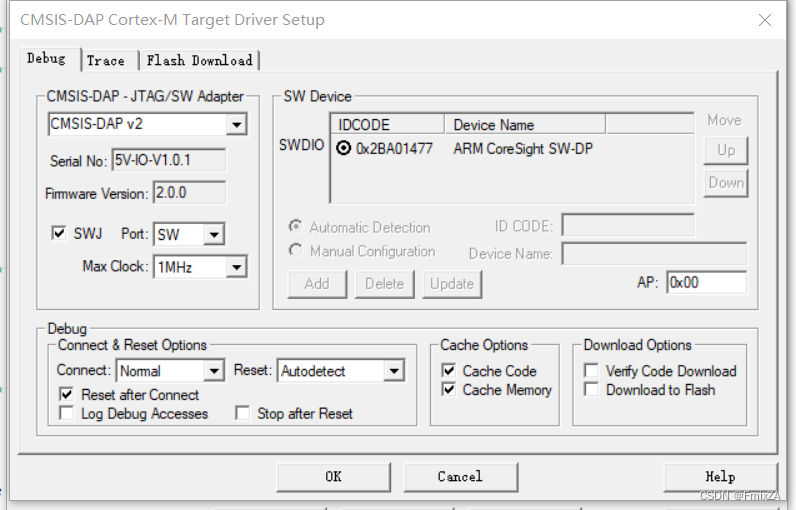This screenshot has width=796, height=510.
Task: Uncheck Cache Code option
Action: coord(449,370)
